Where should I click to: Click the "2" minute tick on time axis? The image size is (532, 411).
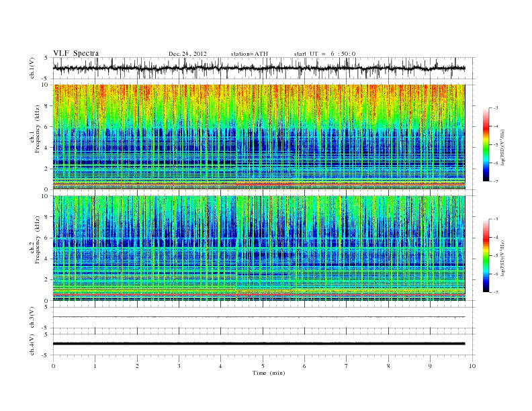(x=137, y=366)
